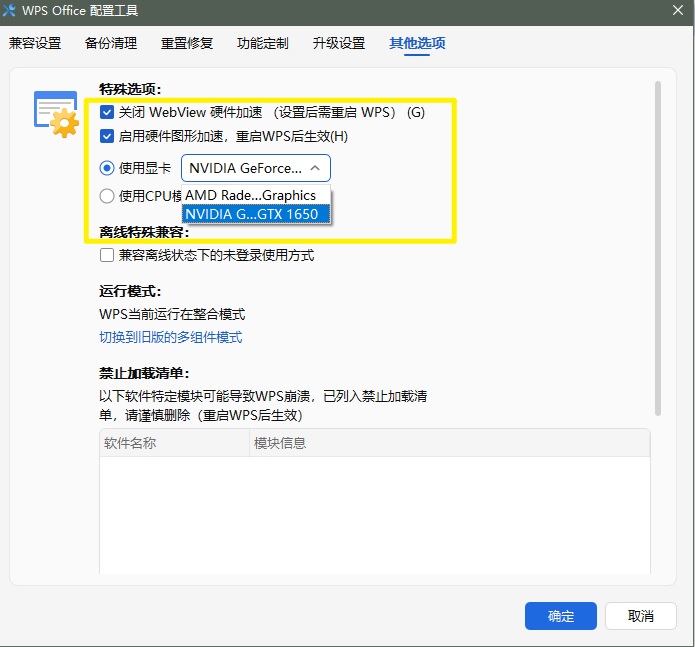Select the 功能定制 tab
This screenshot has width=695, height=647.
coord(263,43)
